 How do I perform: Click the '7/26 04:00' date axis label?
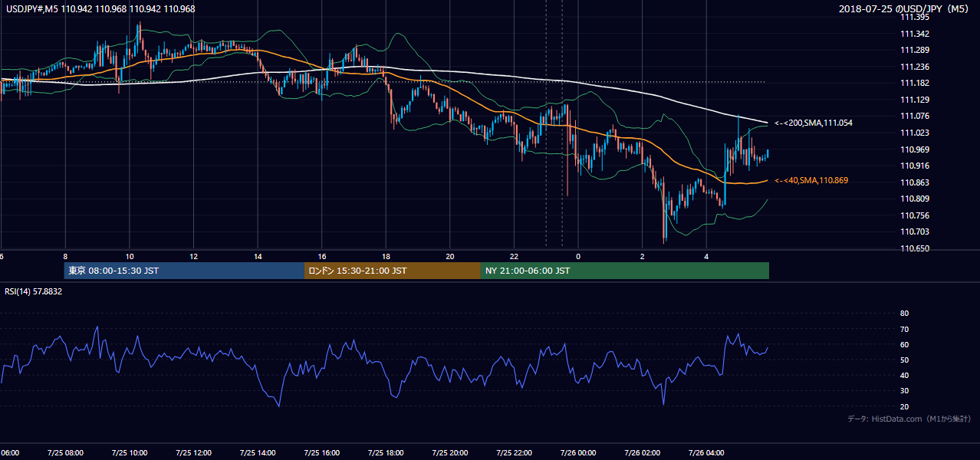tap(706, 452)
